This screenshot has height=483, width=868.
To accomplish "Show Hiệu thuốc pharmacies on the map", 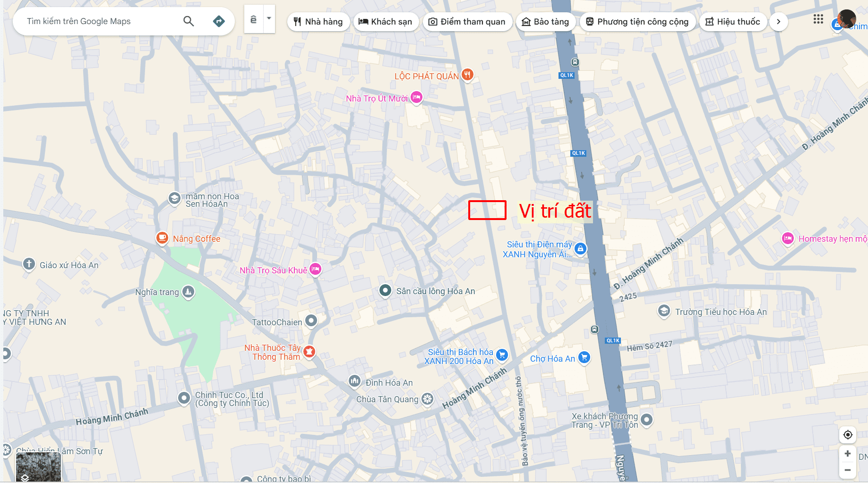I will pyautogui.click(x=733, y=22).
